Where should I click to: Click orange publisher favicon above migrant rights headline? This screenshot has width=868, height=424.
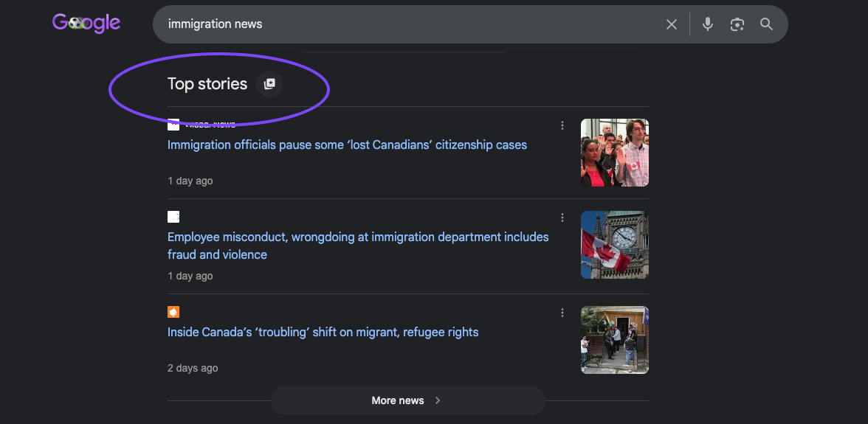pos(173,312)
